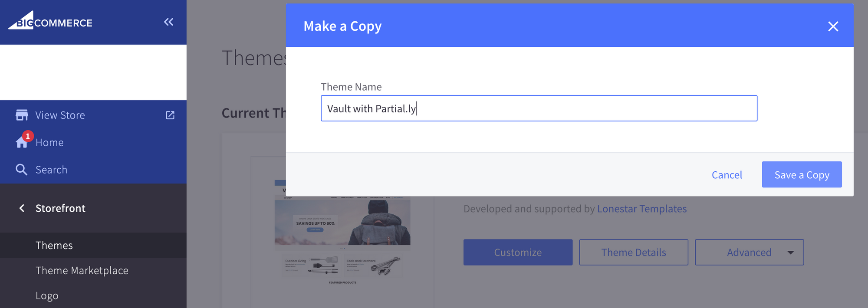Cancel the copy dialog
Image resolution: width=868 pixels, height=308 pixels.
(727, 175)
